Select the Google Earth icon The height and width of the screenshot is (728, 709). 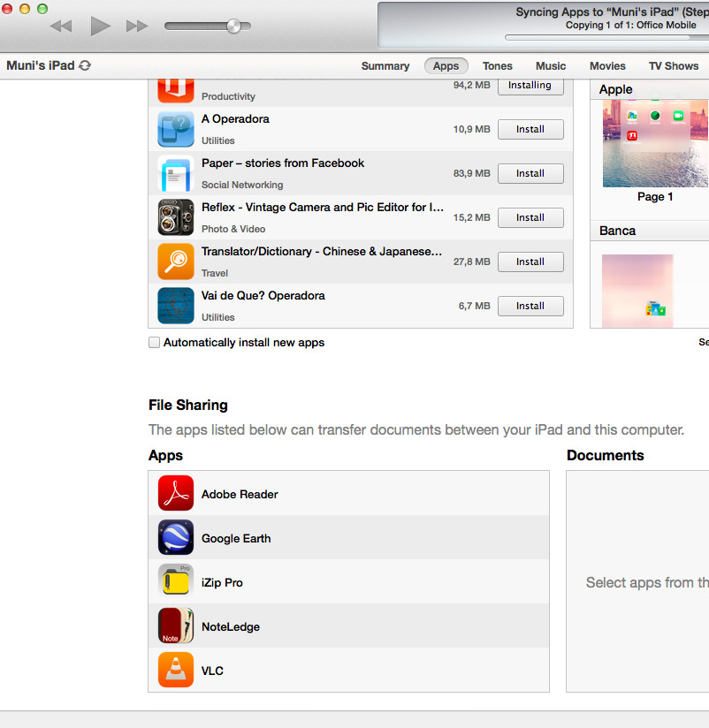point(175,538)
